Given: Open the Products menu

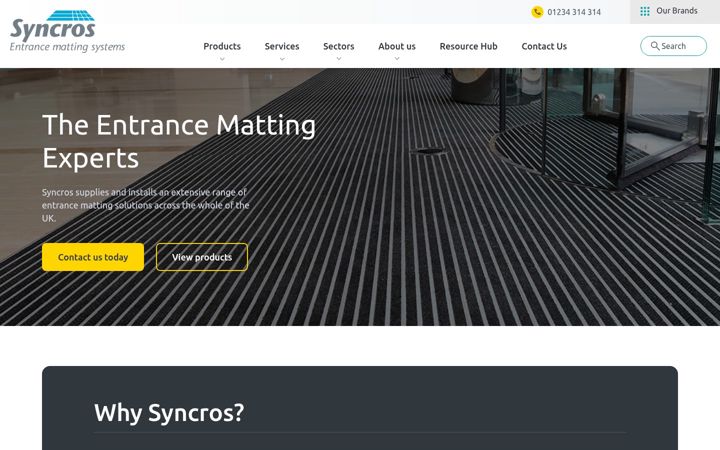Looking at the screenshot, I should [x=222, y=46].
